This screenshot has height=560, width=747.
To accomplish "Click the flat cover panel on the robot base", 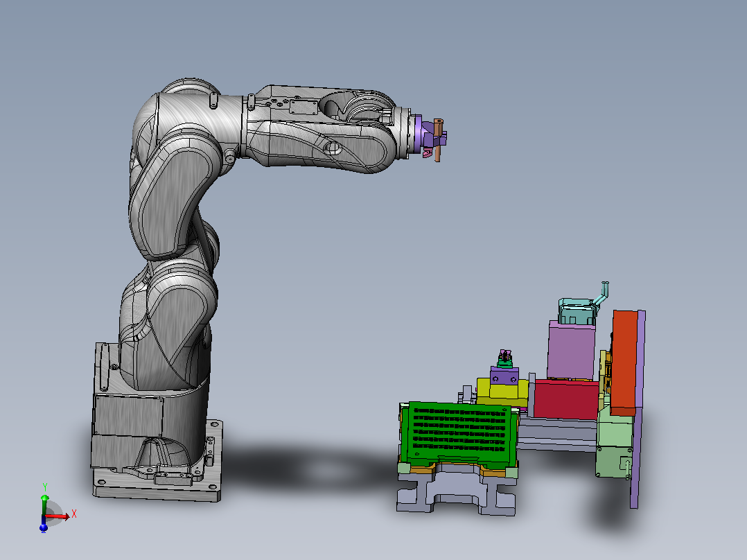I will point(129,416).
